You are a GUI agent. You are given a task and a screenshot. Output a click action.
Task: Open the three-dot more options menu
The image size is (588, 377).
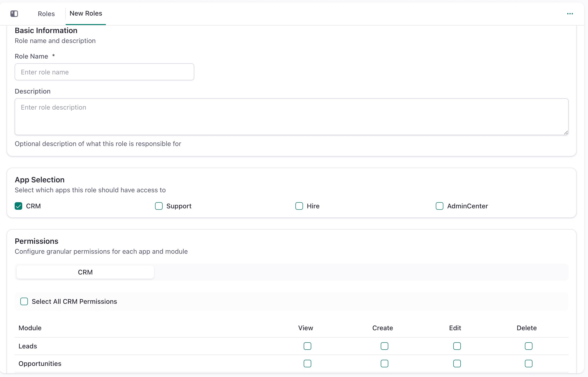click(570, 14)
